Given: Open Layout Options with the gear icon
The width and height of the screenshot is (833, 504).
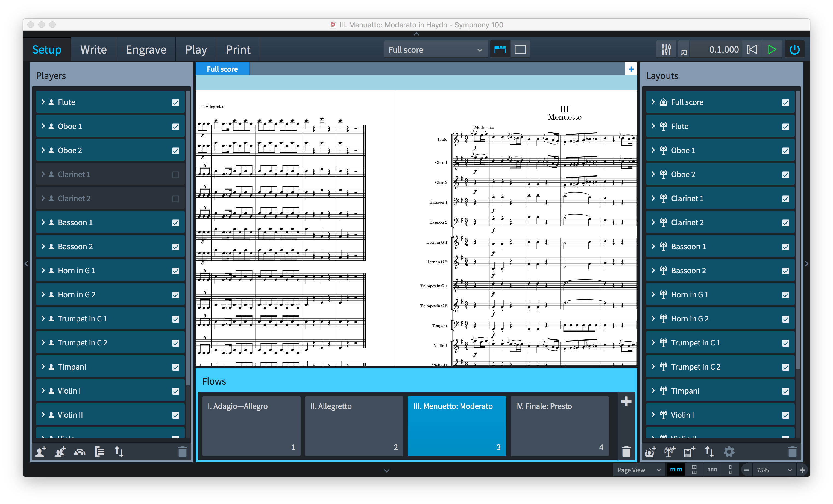Looking at the screenshot, I should (x=729, y=452).
